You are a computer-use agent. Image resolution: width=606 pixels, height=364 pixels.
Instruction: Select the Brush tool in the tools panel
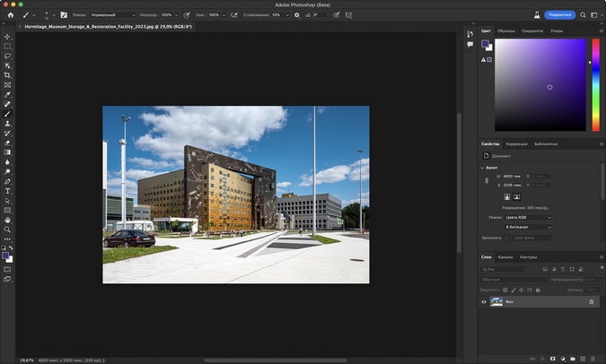pyautogui.click(x=7, y=114)
